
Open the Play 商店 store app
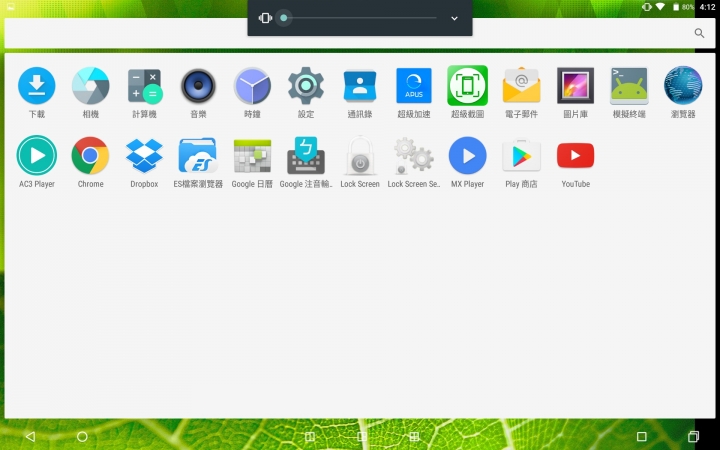pyautogui.click(x=521, y=155)
